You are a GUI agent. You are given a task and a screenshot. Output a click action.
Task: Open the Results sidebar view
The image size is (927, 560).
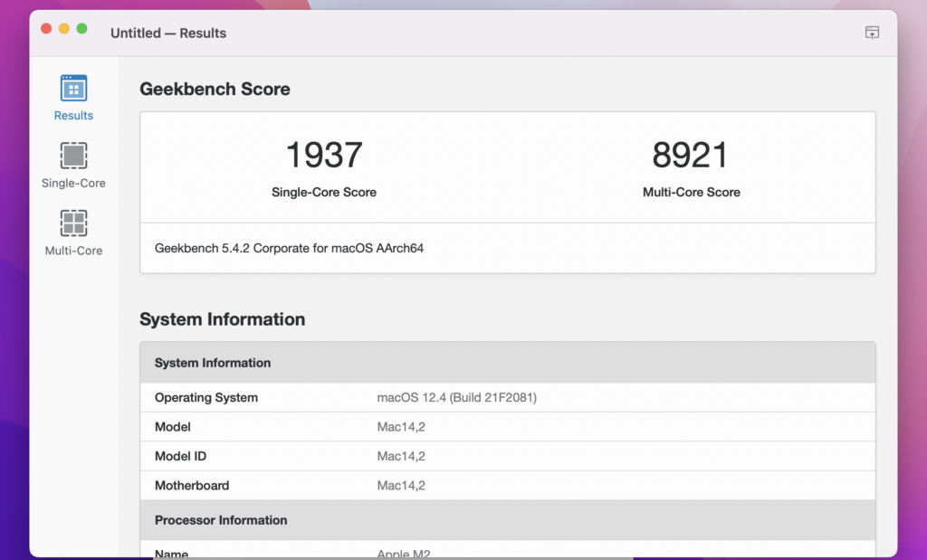(73, 98)
